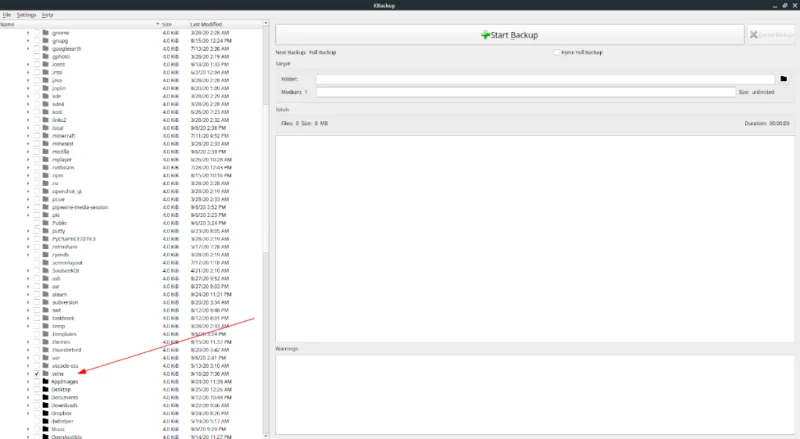This screenshot has width=800, height=439.
Task: Expand the .pki folder tree
Action: pos(28,215)
